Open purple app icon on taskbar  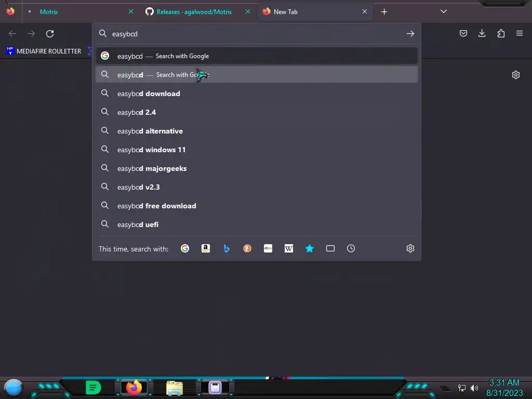point(215,388)
